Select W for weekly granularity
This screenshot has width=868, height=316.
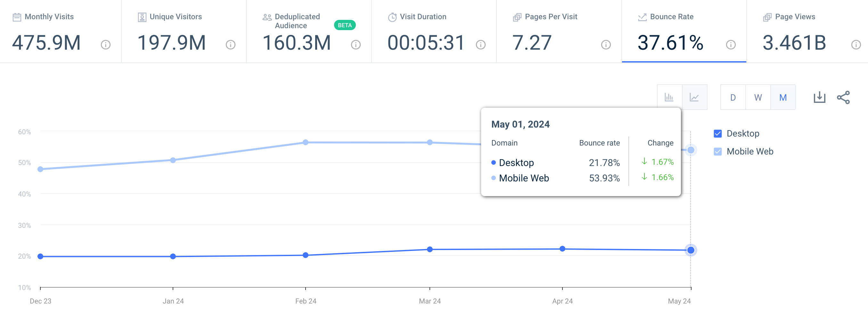758,97
